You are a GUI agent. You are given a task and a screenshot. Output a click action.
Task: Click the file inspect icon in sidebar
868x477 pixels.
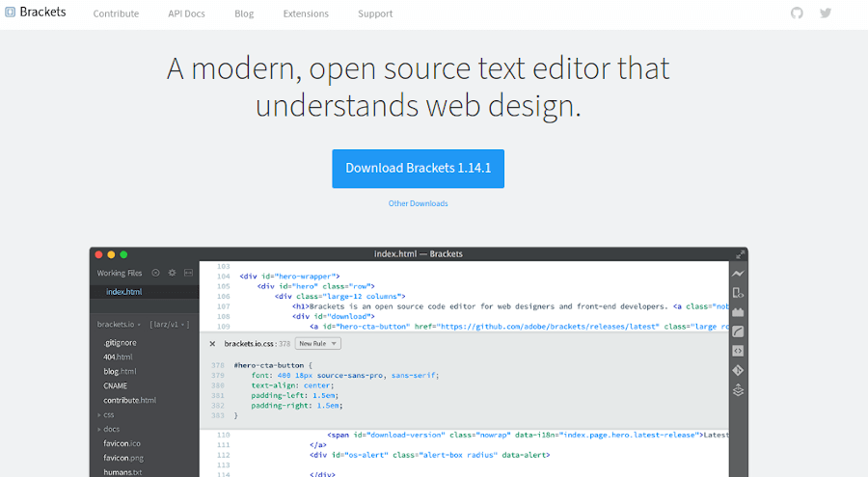[x=738, y=293]
